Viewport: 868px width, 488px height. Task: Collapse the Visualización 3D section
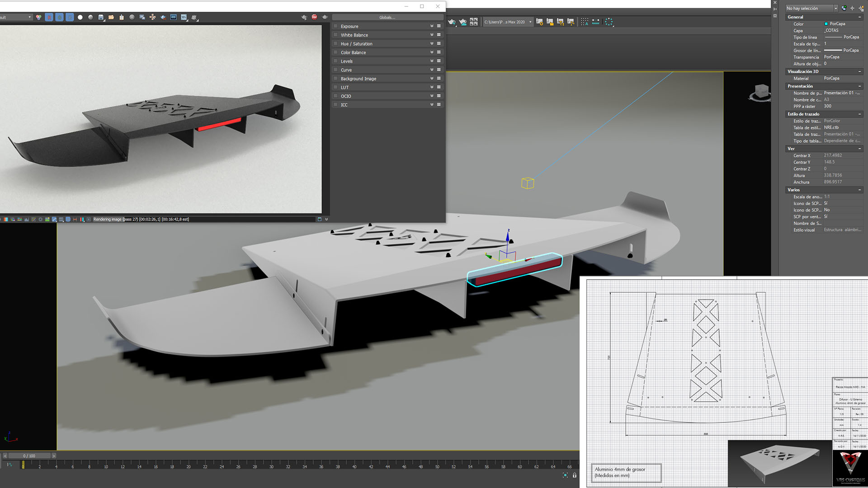[859, 71]
